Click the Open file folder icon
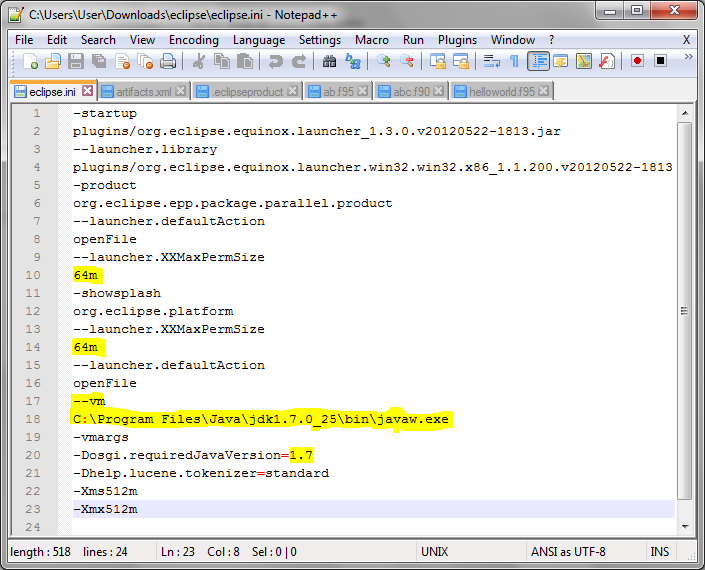This screenshot has height=570, width=705. (53, 61)
